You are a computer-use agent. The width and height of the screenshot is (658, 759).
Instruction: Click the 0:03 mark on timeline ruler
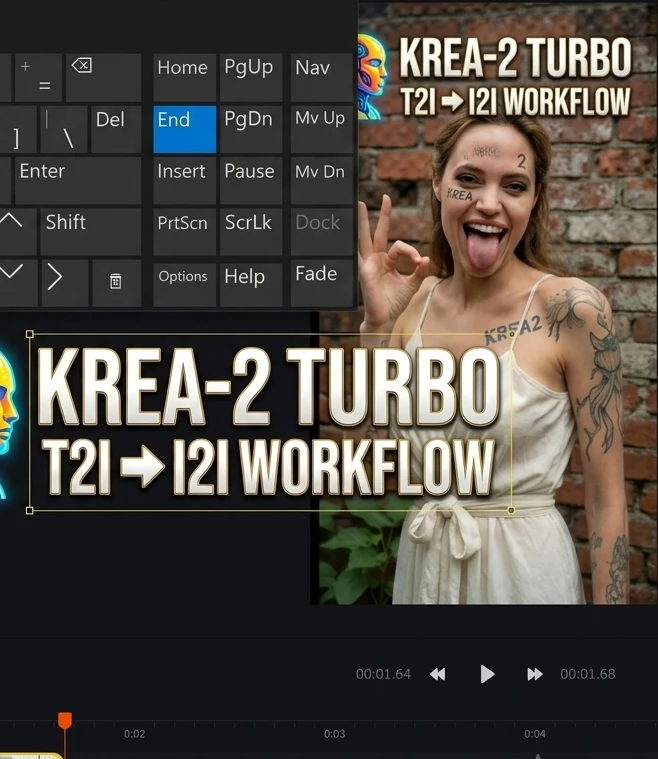pyautogui.click(x=335, y=734)
